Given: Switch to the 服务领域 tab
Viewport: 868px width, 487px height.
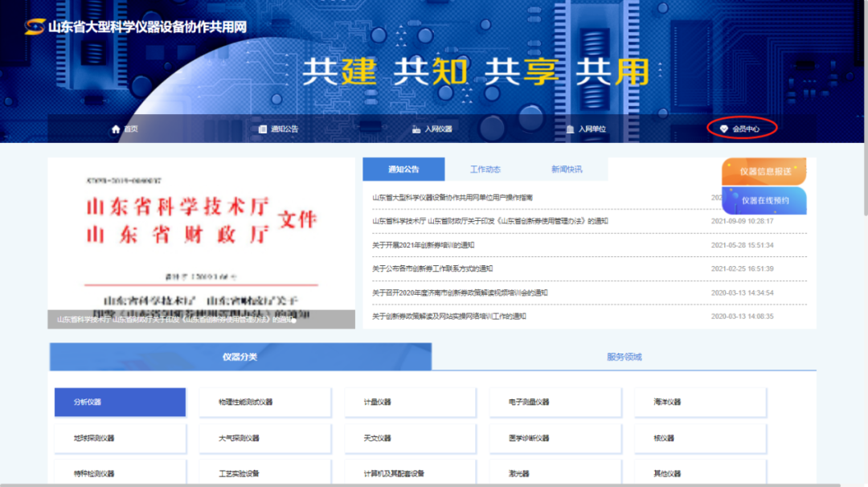Looking at the screenshot, I should (x=624, y=357).
